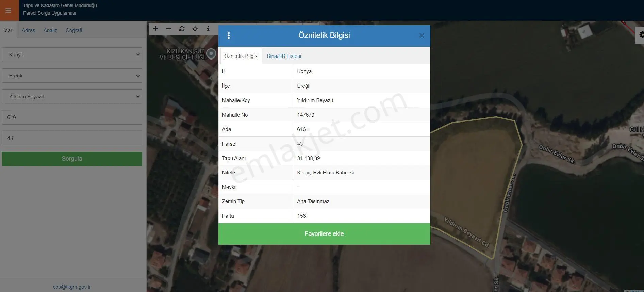Image resolution: width=644 pixels, height=292 pixels.
Task: Select the locate crosshair map tool
Action: pyautogui.click(x=195, y=29)
